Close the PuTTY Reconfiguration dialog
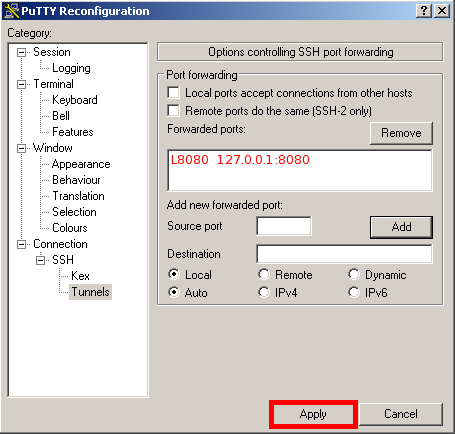This screenshot has width=455, height=434. (x=442, y=11)
